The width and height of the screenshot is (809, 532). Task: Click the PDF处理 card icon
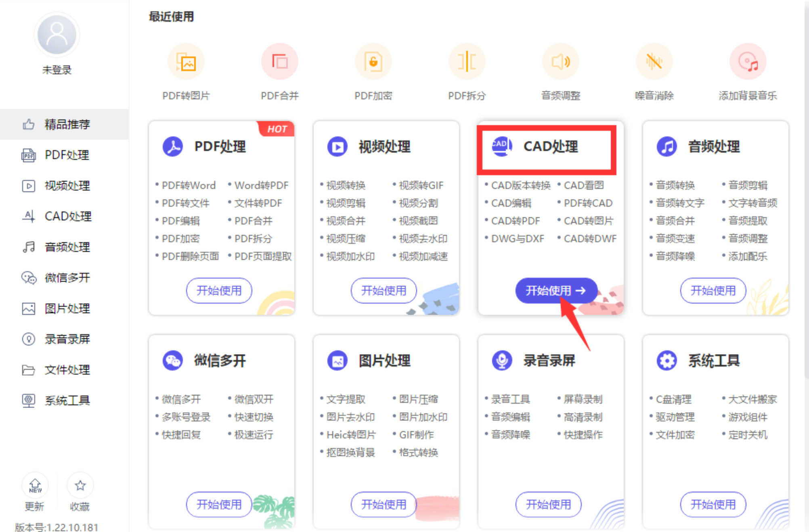pos(173,147)
